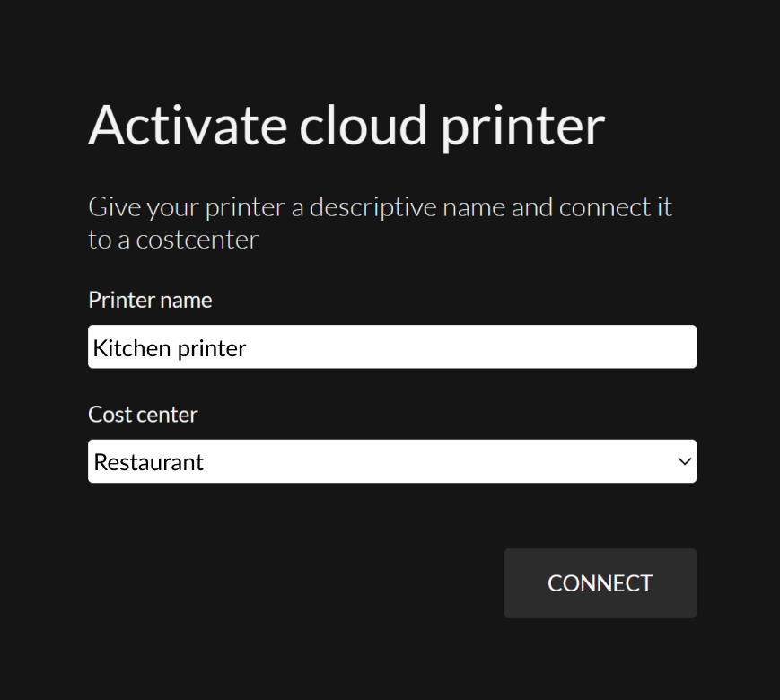Viewport: 780px width, 700px height.
Task: Click the dropdown chevron arrow beside Restaurant
Action: [685, 461]
